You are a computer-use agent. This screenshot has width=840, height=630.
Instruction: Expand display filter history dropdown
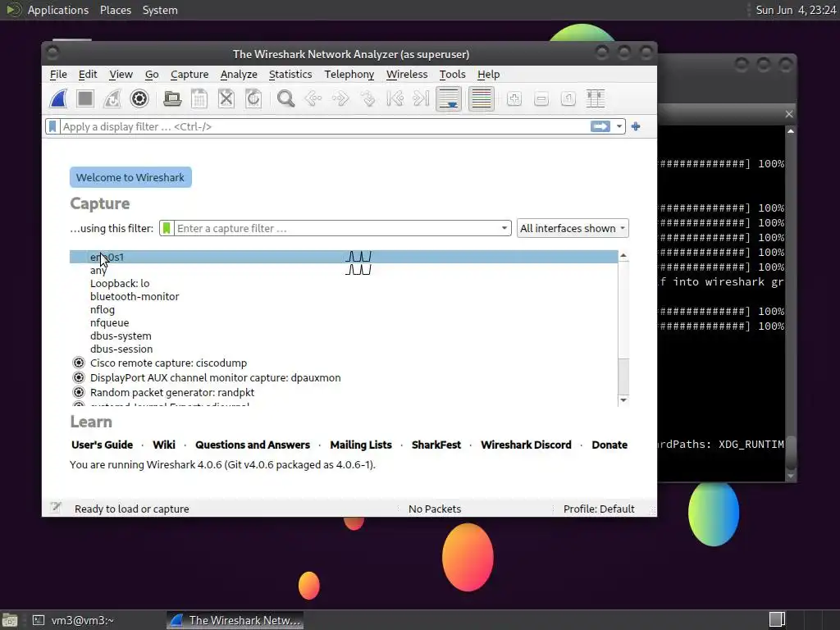[x=619, y=126]
